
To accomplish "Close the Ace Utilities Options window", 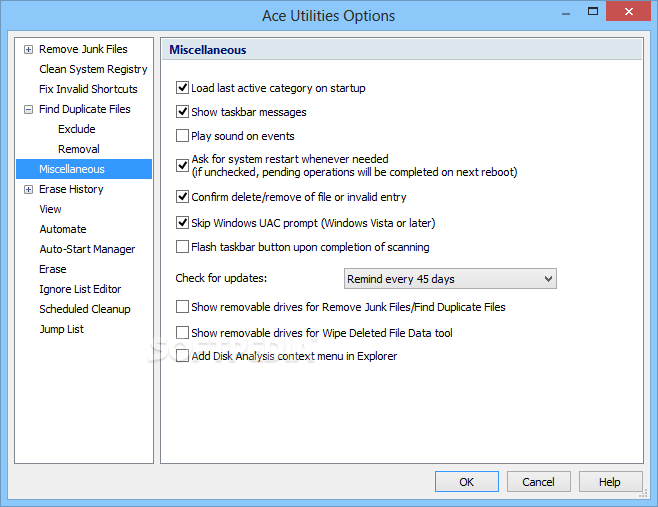I will click(628, 11).
